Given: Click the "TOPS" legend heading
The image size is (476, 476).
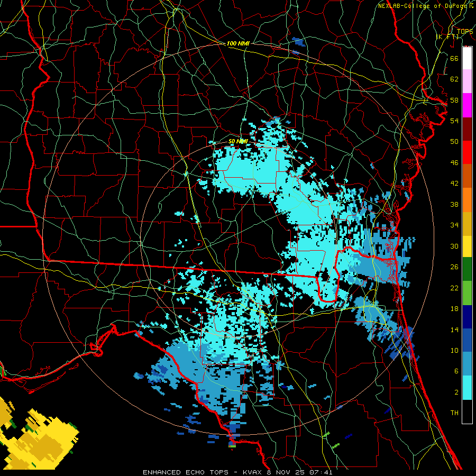Looking at the screenshot, I should click(x=465, y=32).
